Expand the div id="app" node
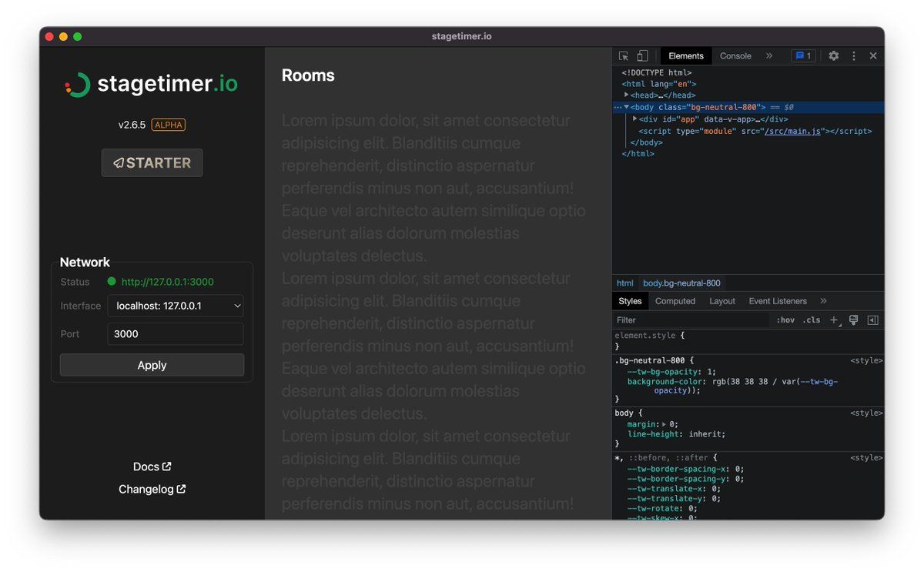 [634, 119]
